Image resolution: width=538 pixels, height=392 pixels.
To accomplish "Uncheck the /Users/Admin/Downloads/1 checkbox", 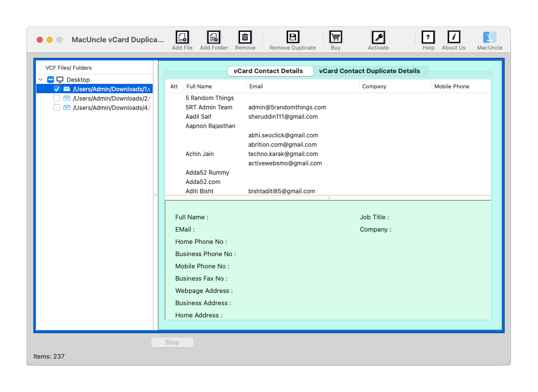I will 57,89.
